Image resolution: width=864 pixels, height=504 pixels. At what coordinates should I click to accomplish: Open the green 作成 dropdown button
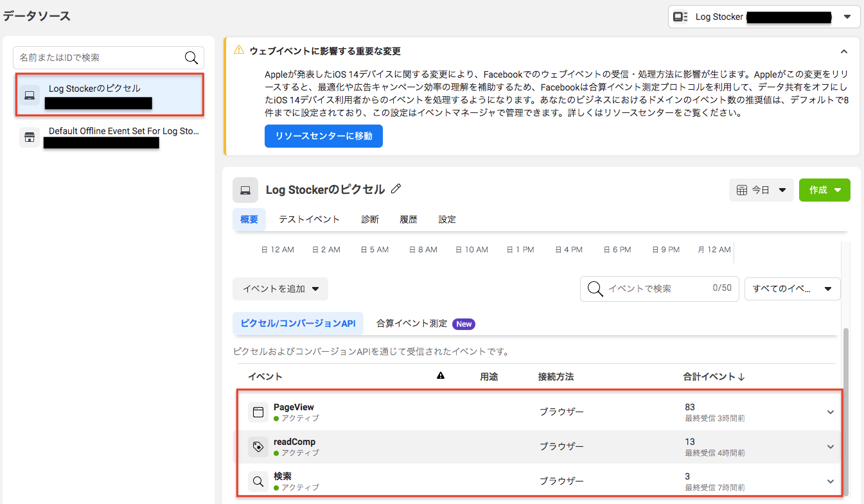[x=825, y=190]
